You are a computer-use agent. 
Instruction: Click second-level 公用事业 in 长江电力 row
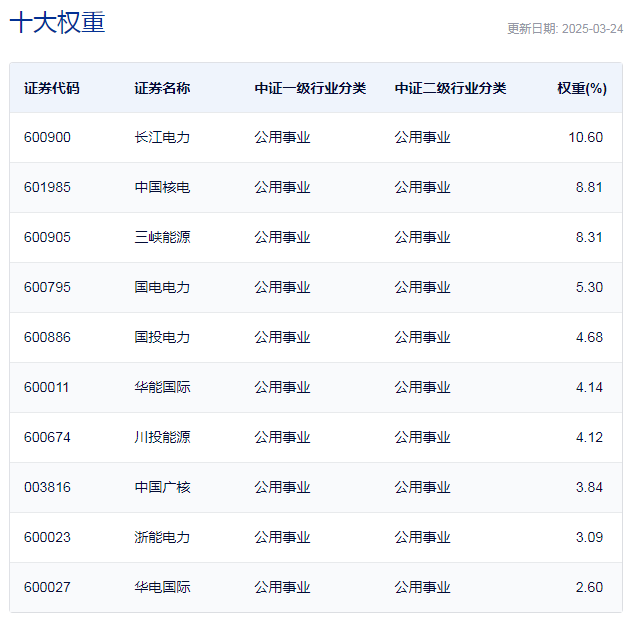tap(422, 138)
